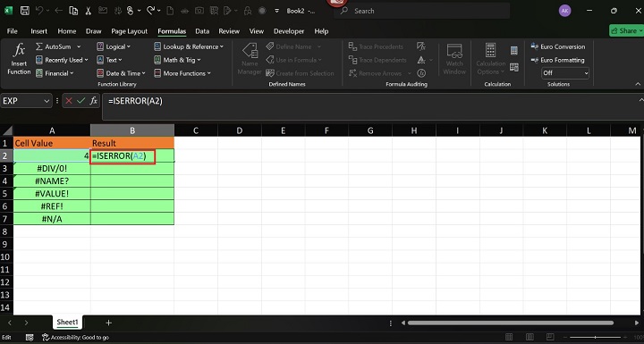The width and height of the screenshot is (644, 344).
Task: Click Euro Conversion
Action: 557,46
